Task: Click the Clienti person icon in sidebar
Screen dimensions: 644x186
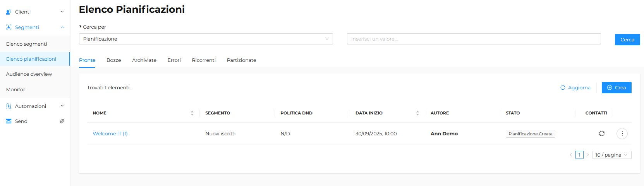Action: [9, 12]
